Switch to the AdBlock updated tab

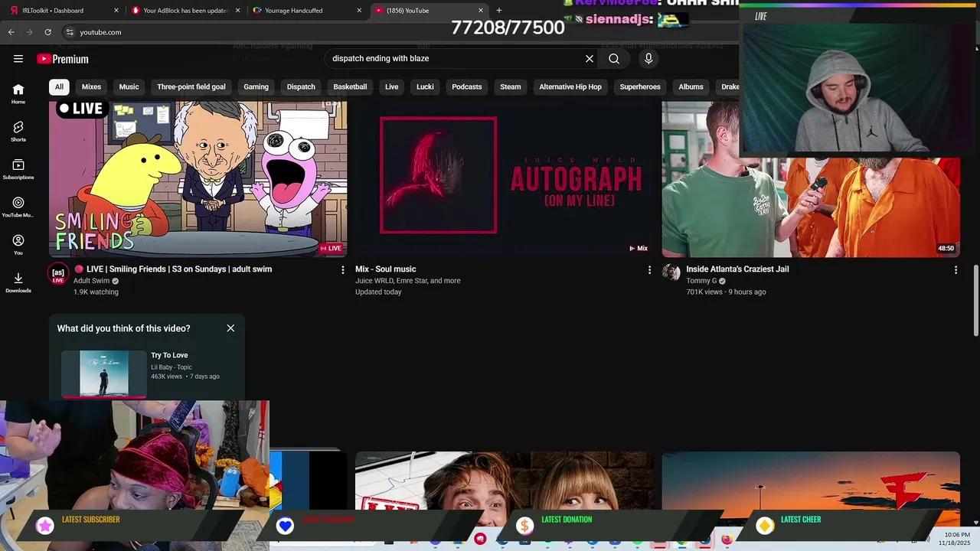(186, 11)
